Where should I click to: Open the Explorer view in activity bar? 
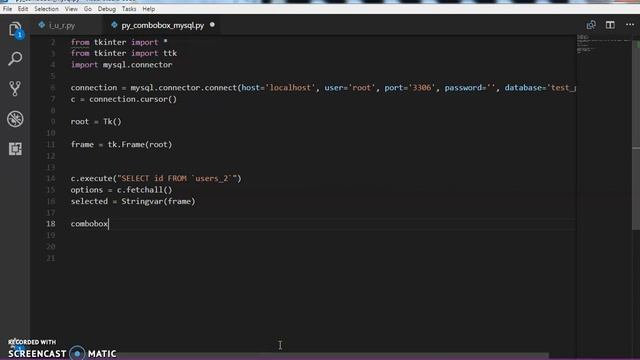15,29
